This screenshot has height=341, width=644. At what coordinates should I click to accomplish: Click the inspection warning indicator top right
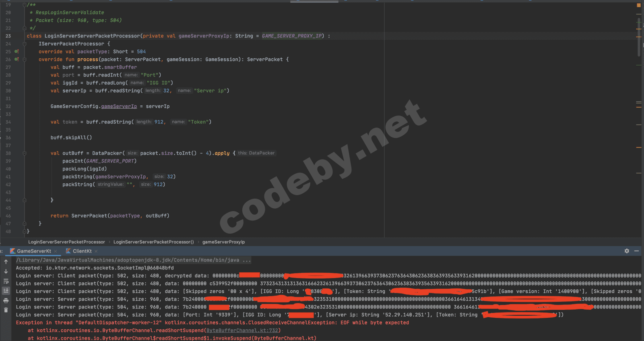(x=639, y=5)
